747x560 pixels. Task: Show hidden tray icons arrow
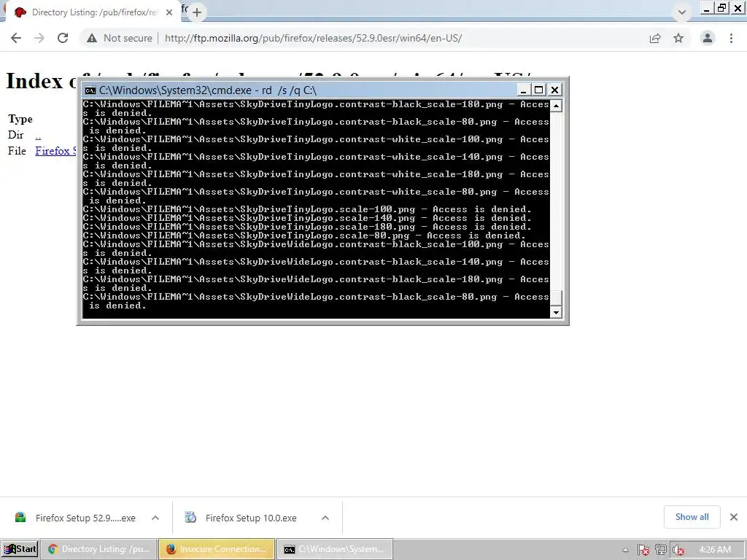625,550
